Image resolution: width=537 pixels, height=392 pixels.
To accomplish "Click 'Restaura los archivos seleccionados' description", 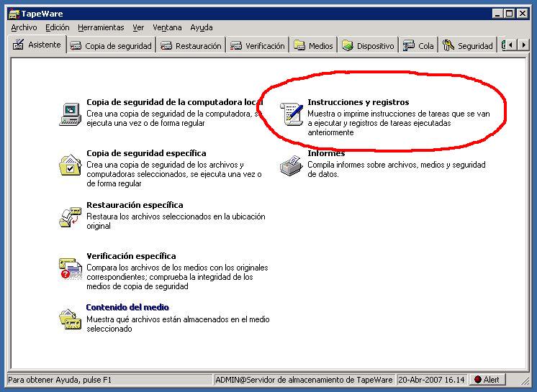I will point(176,221).
